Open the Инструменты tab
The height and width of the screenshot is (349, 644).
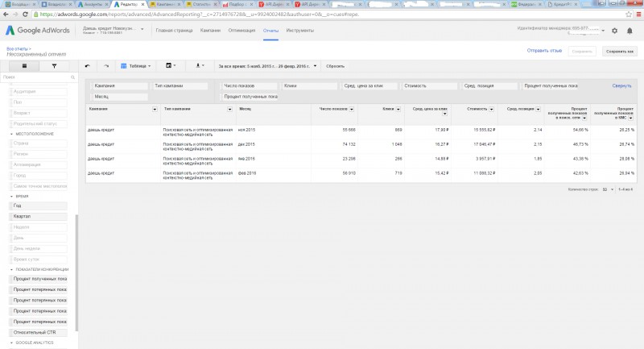pyautogui.click(x=299, y=31)
